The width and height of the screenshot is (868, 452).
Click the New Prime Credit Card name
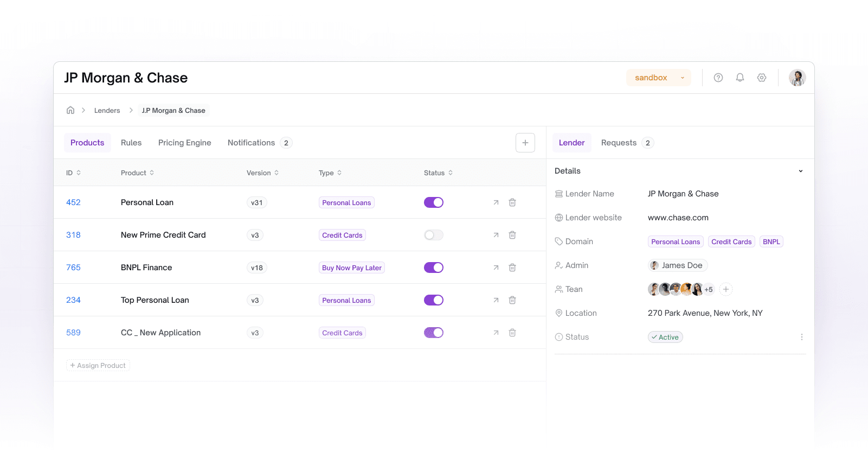163,235
